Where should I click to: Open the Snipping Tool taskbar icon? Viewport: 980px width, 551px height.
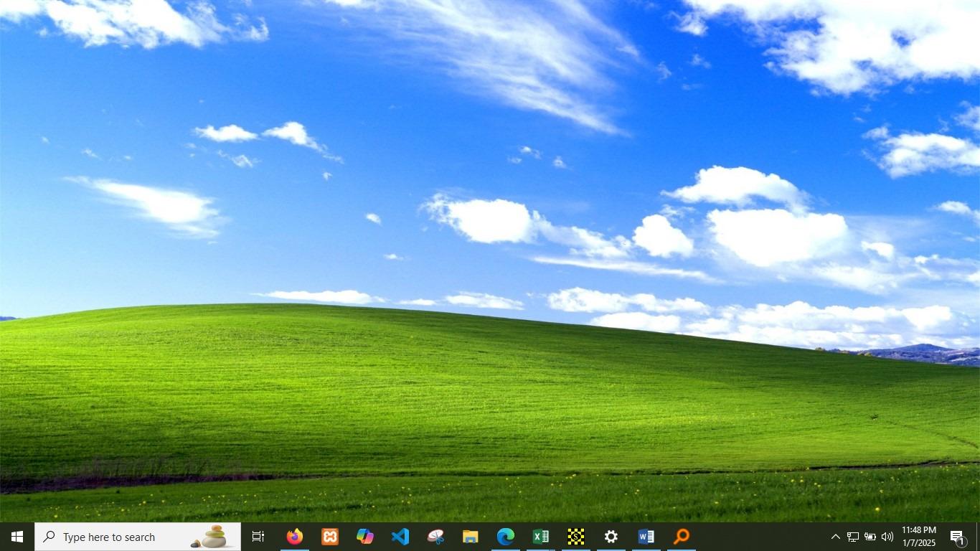(435, 537)
